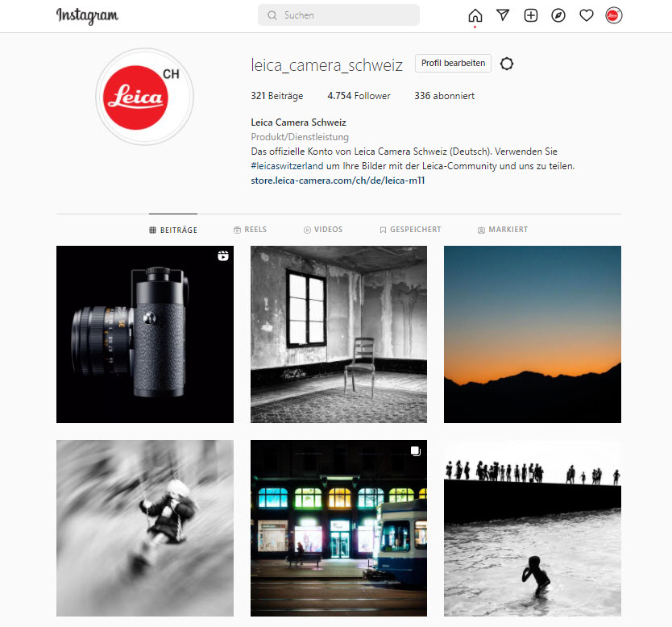Screen dimensions: 672x627
Task: Switch to the Reels tab
Action: tap(251, 230)
